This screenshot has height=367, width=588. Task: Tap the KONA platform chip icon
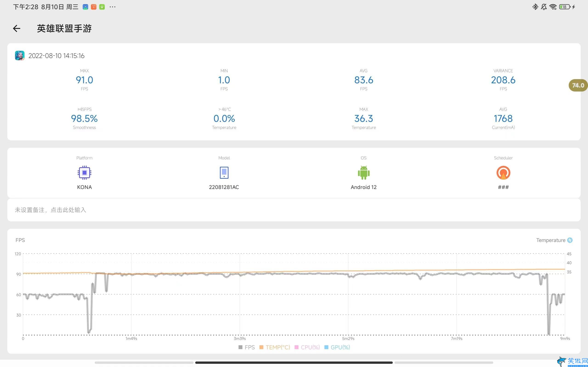tap(84, 172)
